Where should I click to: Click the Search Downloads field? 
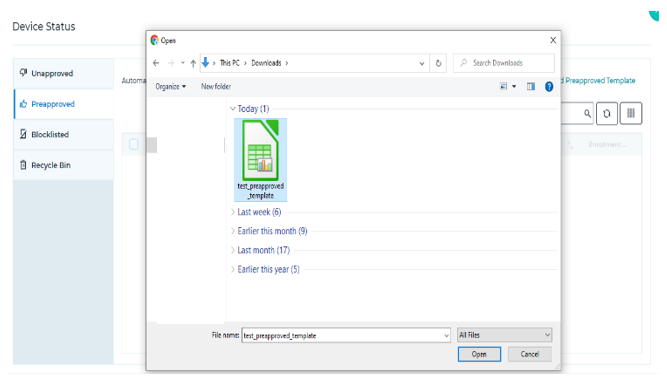pos(504,63)
